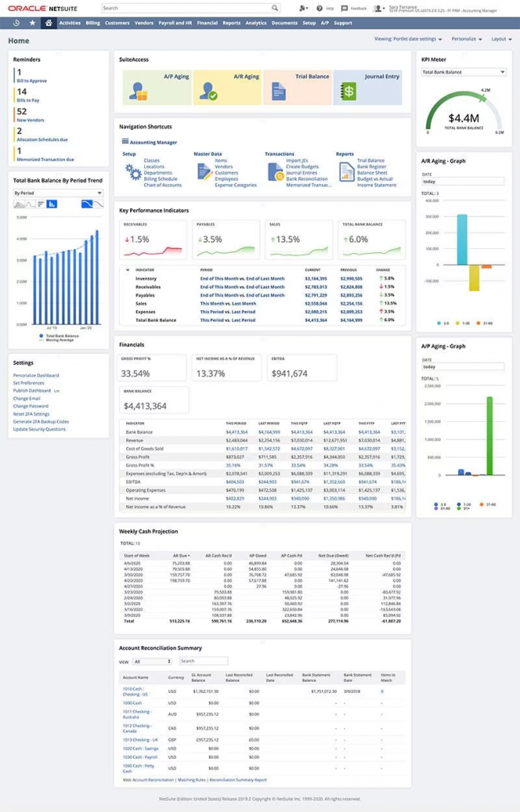Click the Sales 13.5% KPI card
520x812 pixels.
point(299,239)
